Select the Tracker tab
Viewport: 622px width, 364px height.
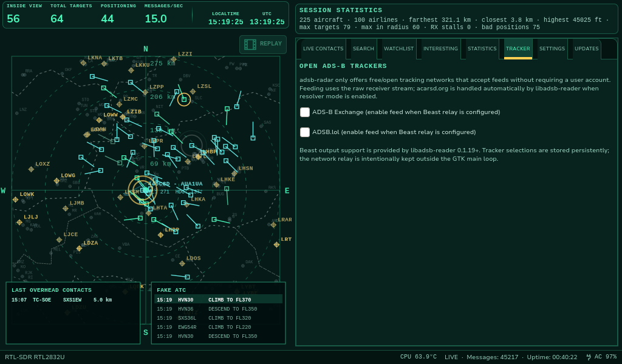518,49
